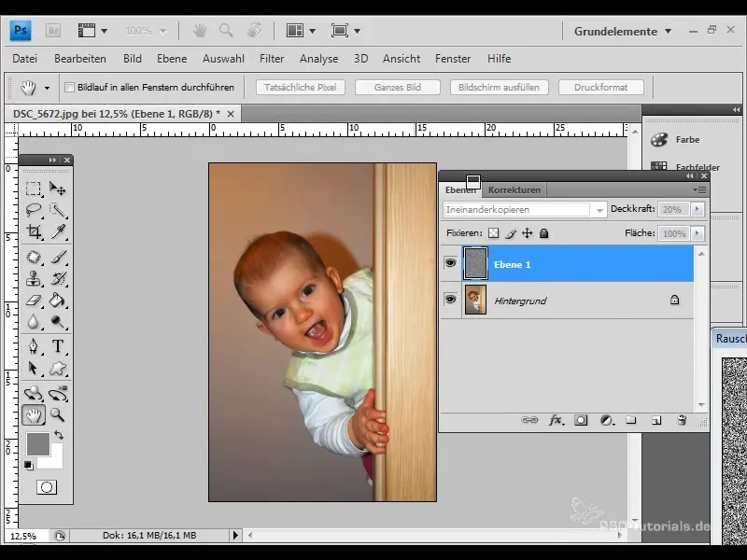Select the Blur tool

(x=34, y=322)
